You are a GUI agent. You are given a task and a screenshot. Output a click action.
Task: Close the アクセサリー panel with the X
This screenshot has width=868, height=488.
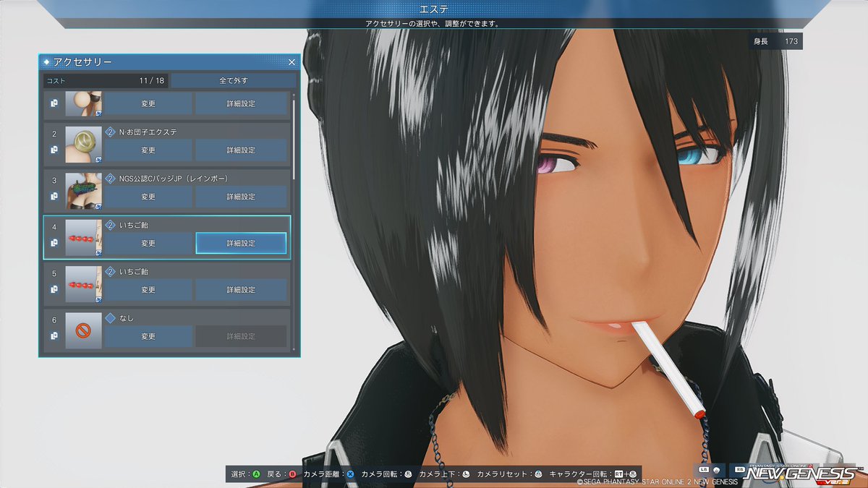tap(292, 62)
